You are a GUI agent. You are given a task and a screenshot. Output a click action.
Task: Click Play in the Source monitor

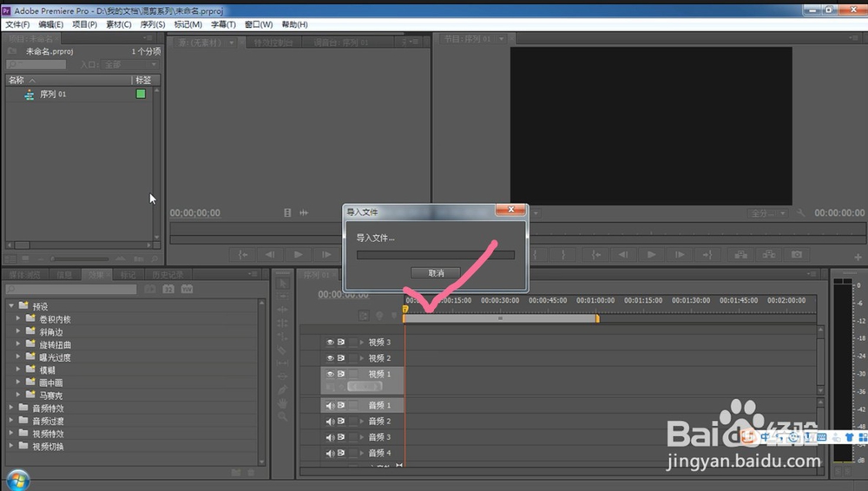tap(299, 255)
